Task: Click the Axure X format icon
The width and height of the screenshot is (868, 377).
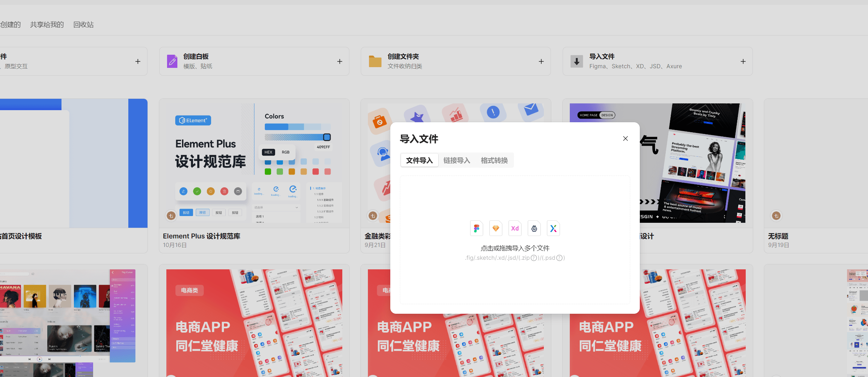Action: (553, 228)
